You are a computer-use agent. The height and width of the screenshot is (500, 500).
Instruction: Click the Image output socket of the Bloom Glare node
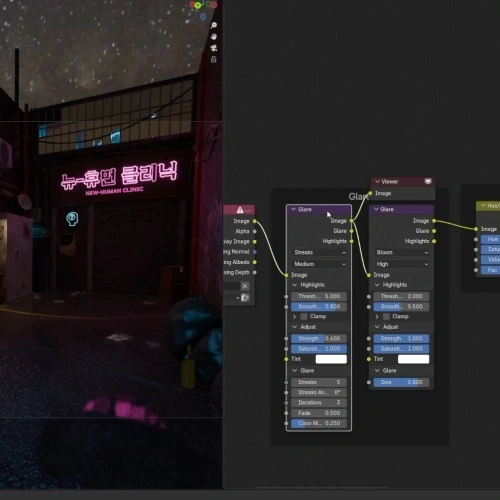pyautogui.click(x=434, y=221)
